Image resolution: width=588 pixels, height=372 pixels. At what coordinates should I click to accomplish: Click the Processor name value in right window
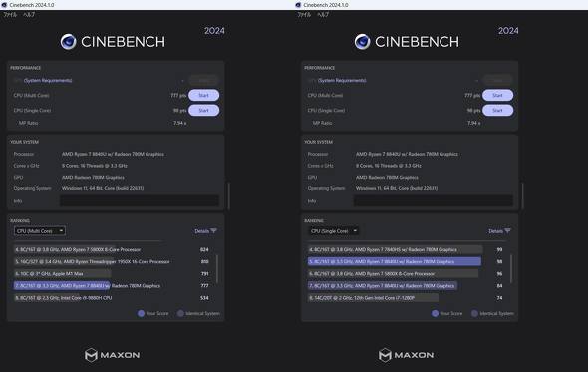pos(407,154)
